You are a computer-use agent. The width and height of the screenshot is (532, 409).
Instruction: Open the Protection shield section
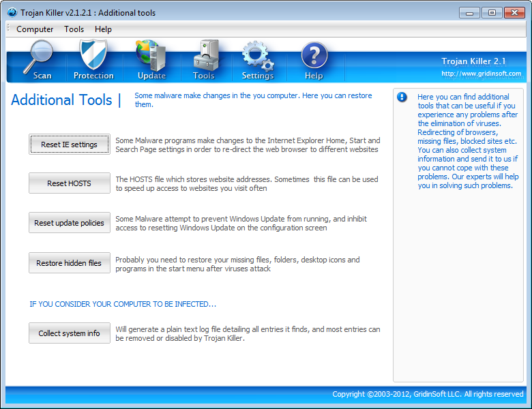pos(93,61)
